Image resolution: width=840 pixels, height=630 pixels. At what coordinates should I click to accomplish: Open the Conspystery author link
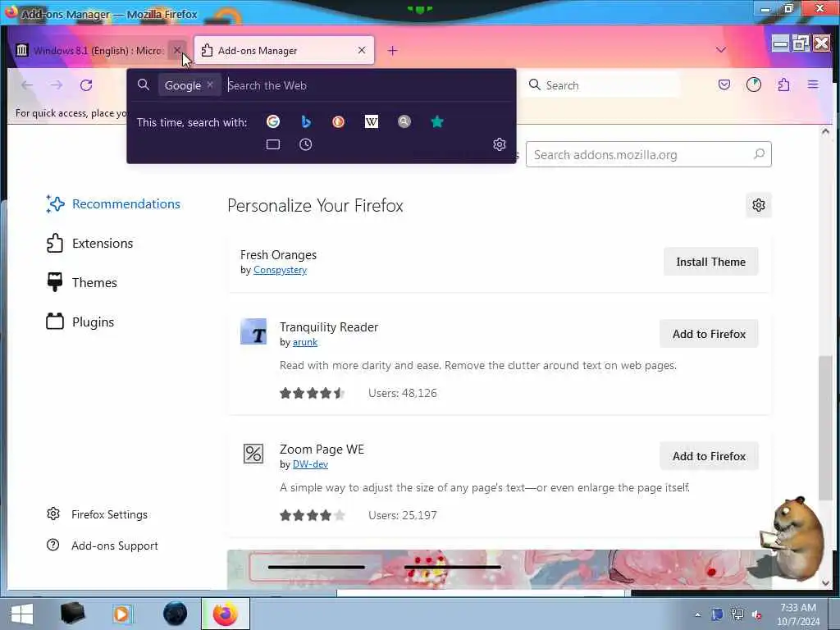pyautogui.click(x=281, y=270)
